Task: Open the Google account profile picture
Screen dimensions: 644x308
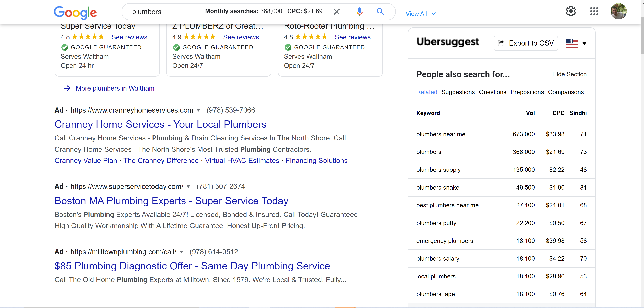Action: pyautogui.click(x=618, y=11)
